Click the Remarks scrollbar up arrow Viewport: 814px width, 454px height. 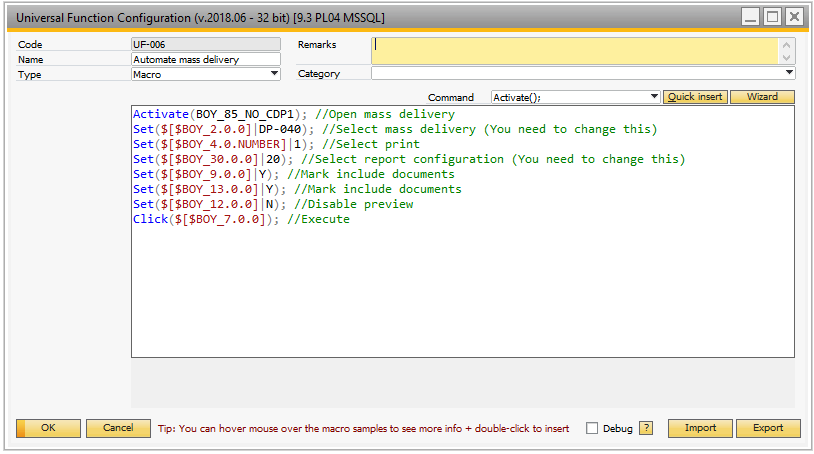pos(786,45)
